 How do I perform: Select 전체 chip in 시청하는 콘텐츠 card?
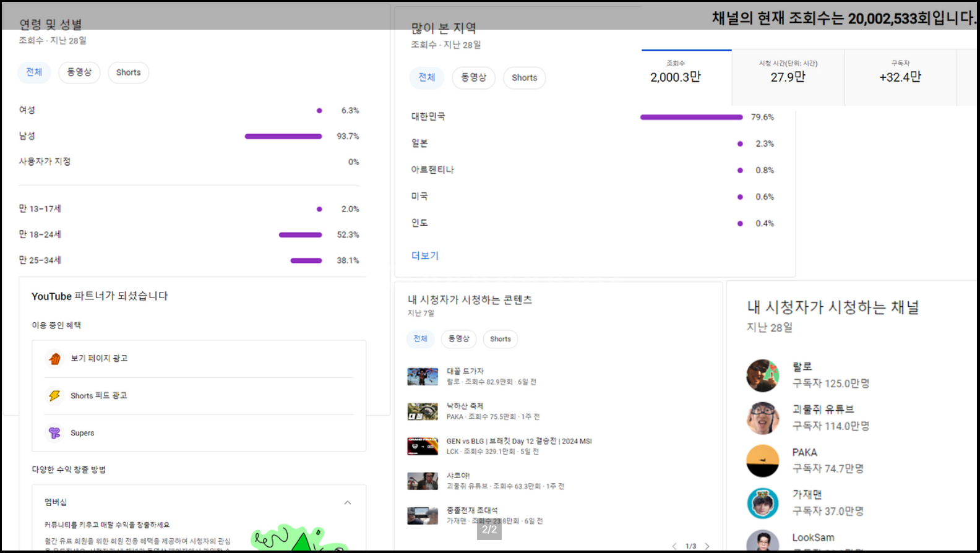point(421,339)
